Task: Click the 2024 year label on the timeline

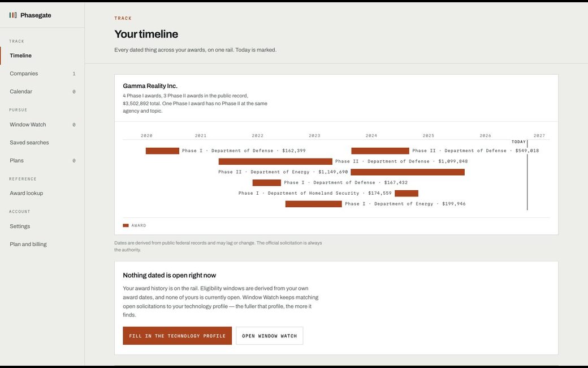Action: pos(371,135)
